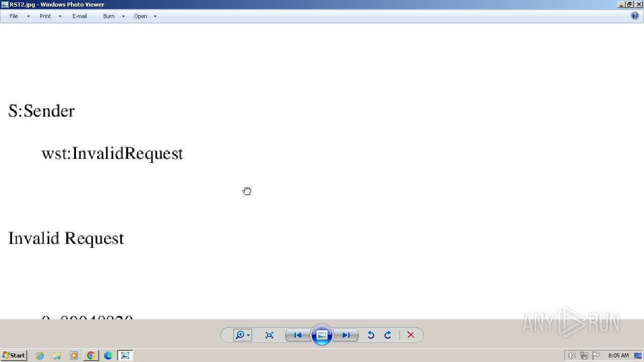
Task: Click the Photo Viewer title bar icon
Action: (x=5, y=5)
